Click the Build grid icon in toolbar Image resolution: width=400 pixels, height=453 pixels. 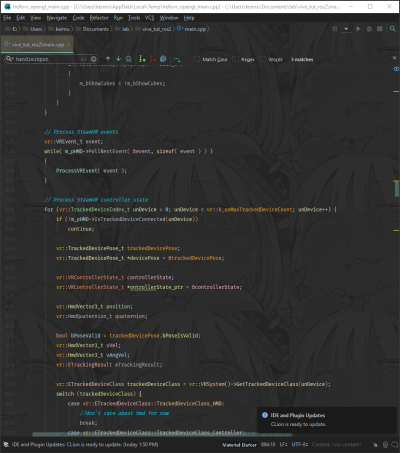tap(335, 29)
